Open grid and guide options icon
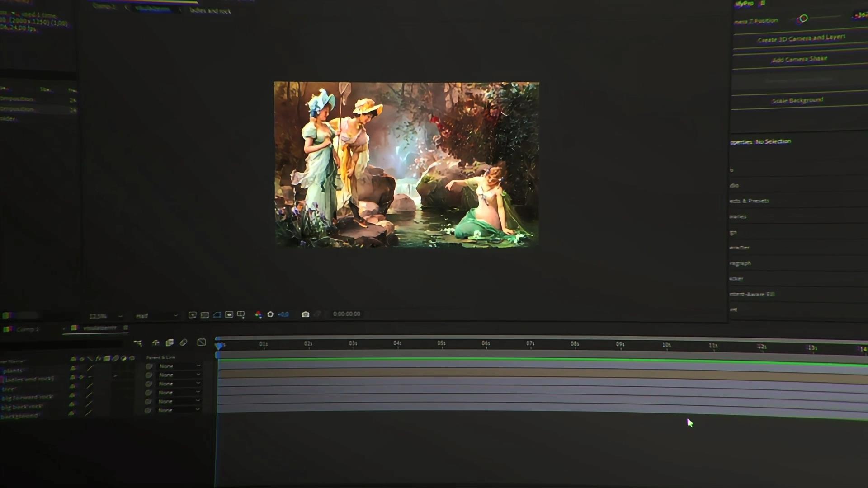This screenshot has width=868, height=488. 241,314
